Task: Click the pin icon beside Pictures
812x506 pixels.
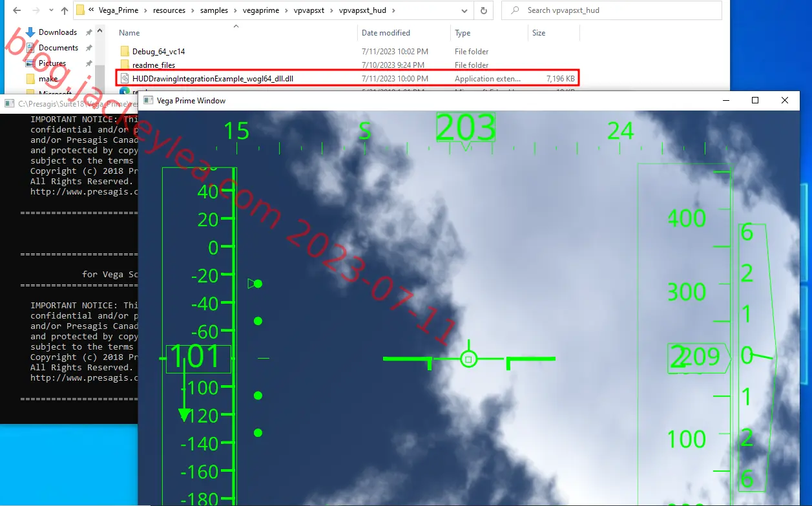Action: click(88, 63)
